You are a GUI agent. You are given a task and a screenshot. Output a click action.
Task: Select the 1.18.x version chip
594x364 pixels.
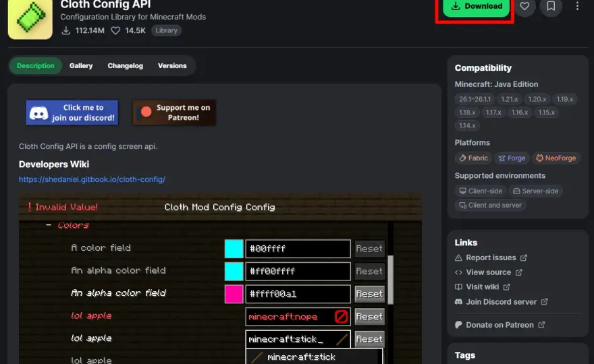[x=467, y=113]
